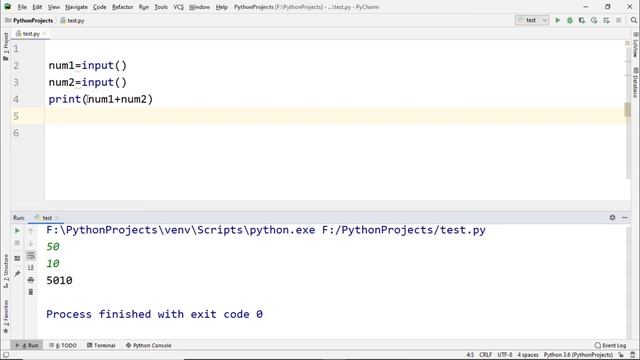Image resolution: width=640 pixels, height=360 pixels.
Task: Click print(num1+num2) on line 4
Action: pos(100,99)
